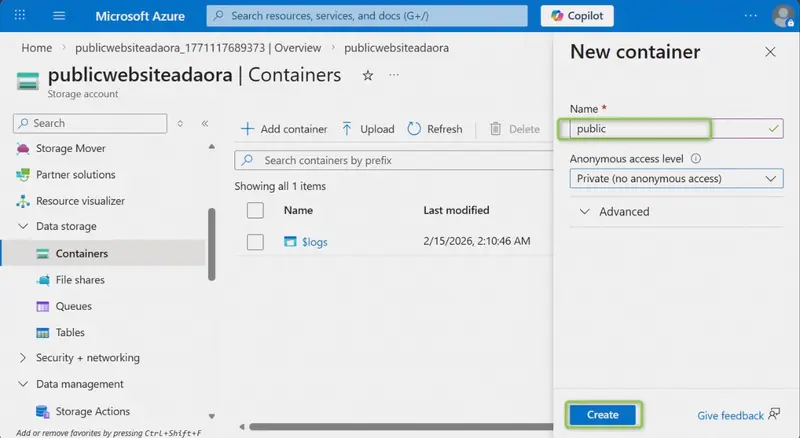Click the container Name input field
The height and width of the screenshot is (438, 800).
(x=677, y=129)
